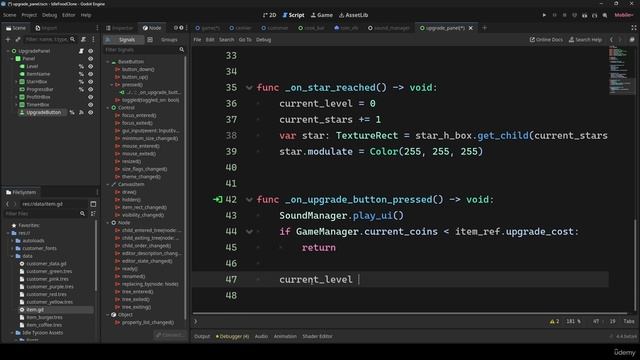
Task: Toggle distraction-free mode icon
Action: pos(633,28)
